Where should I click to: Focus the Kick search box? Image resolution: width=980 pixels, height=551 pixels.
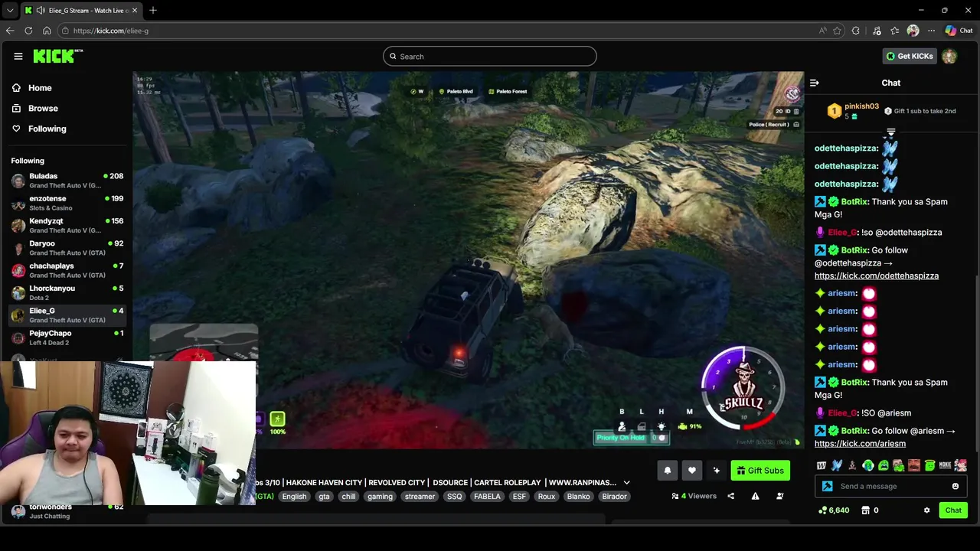[x=490, y=56]
